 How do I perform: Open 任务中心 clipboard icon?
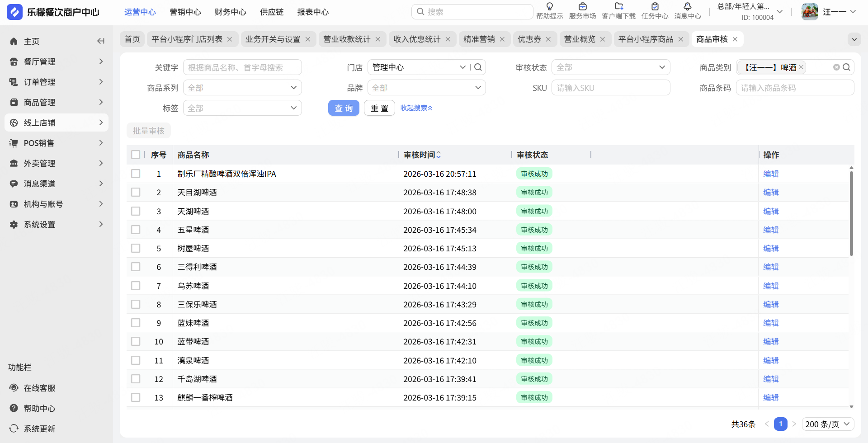point(655,7)
